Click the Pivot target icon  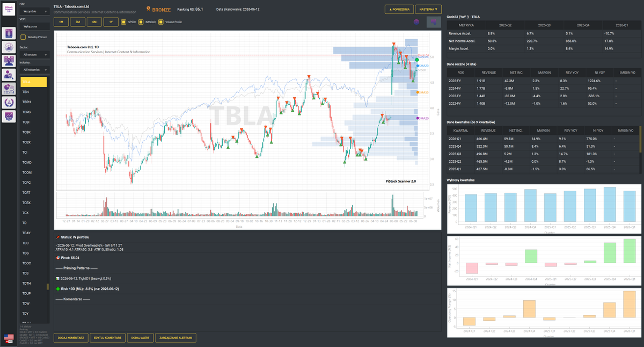57,258
